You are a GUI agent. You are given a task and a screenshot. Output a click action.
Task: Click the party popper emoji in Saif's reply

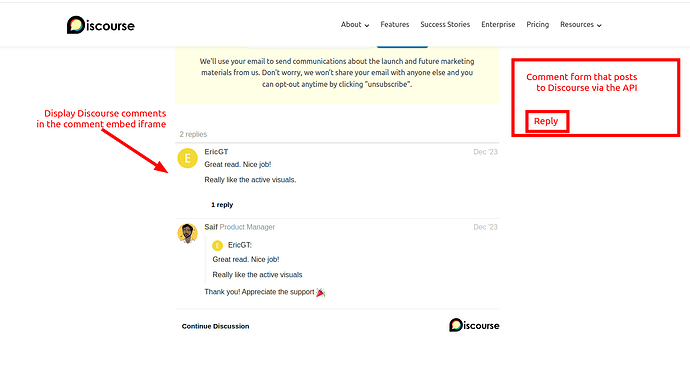320,292
